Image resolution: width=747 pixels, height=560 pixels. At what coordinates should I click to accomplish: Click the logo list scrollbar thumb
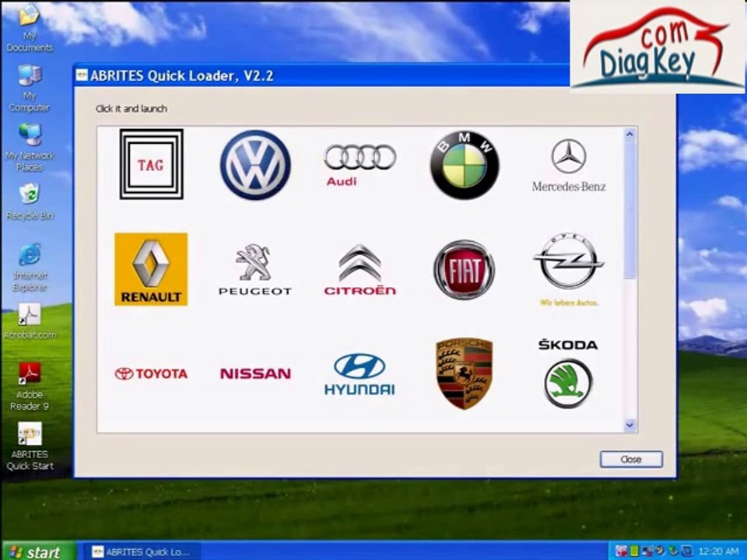click(630, 209)
